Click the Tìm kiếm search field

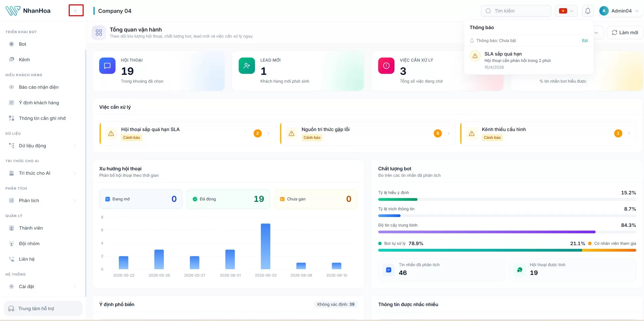coord(516,11)
